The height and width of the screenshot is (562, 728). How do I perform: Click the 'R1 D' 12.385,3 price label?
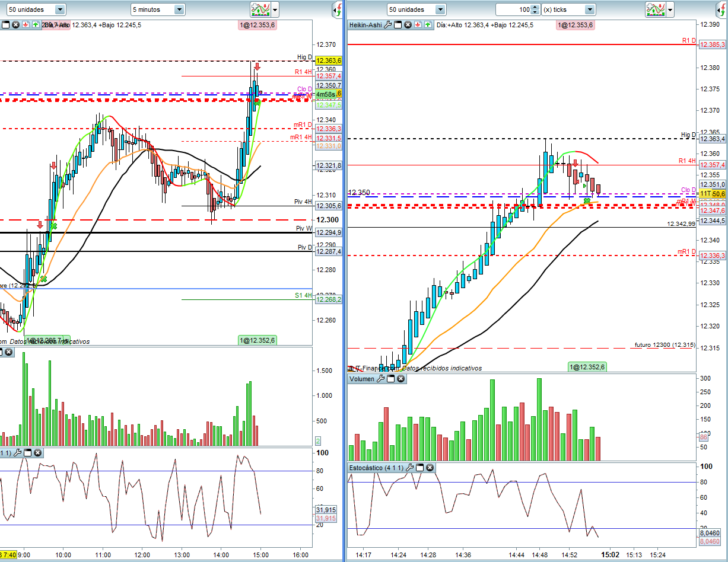click(x=713, y=44)
